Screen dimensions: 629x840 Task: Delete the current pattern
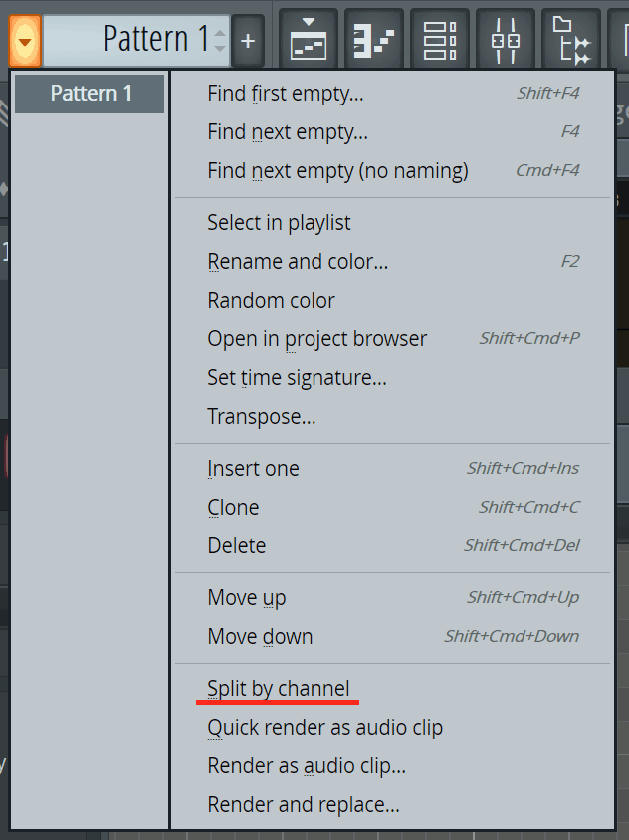click(x=236, y=546)
